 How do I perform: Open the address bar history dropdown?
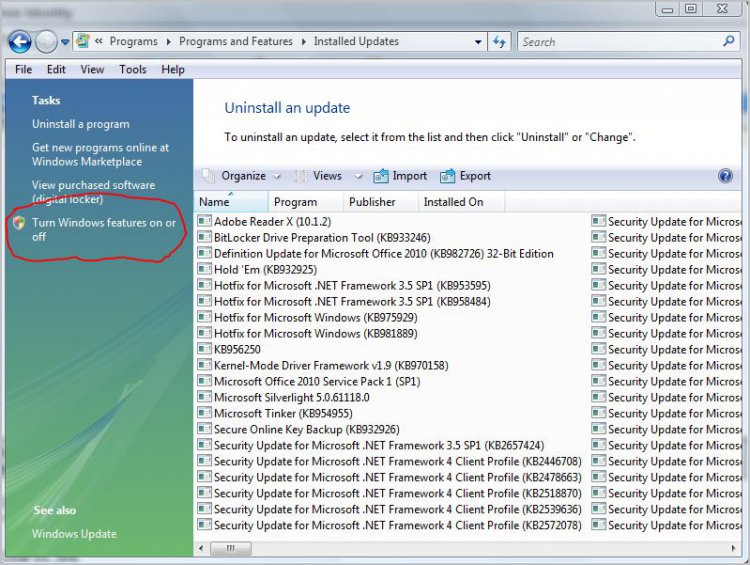(x=478, y=42)
